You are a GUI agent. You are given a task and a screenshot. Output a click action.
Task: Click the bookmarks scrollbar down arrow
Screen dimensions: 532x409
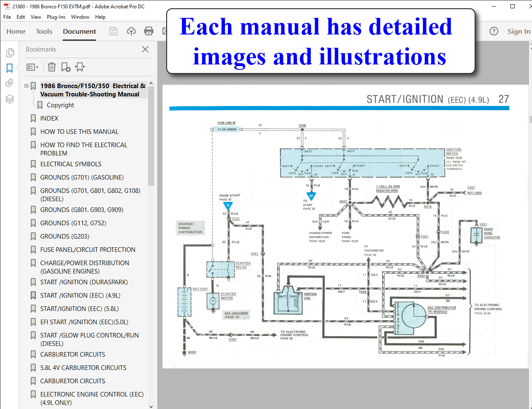(151, 406)
